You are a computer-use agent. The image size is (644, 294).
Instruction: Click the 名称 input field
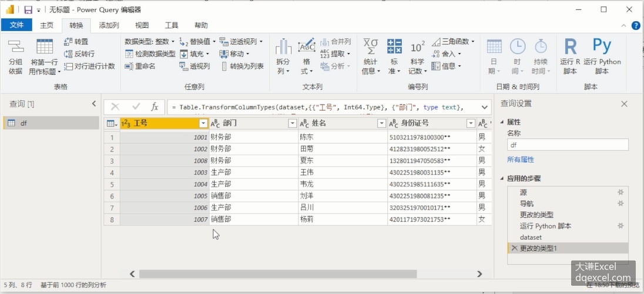[568, 145]
